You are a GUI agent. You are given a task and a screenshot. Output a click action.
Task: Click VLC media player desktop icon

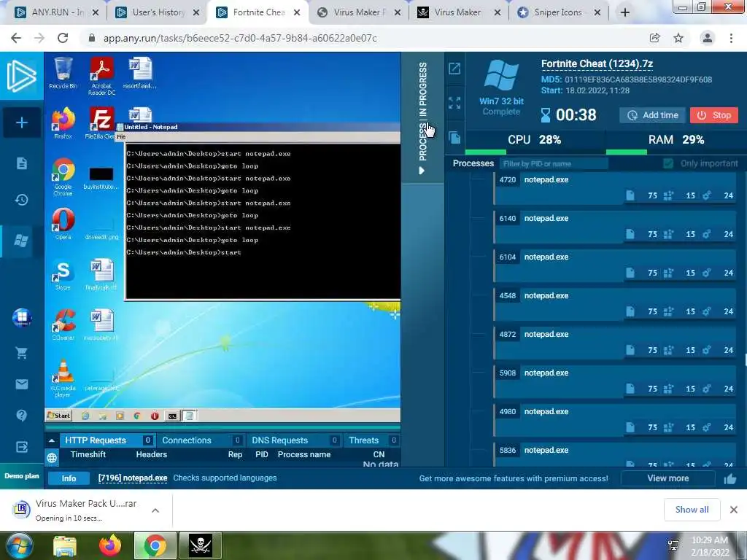[63, 378]
